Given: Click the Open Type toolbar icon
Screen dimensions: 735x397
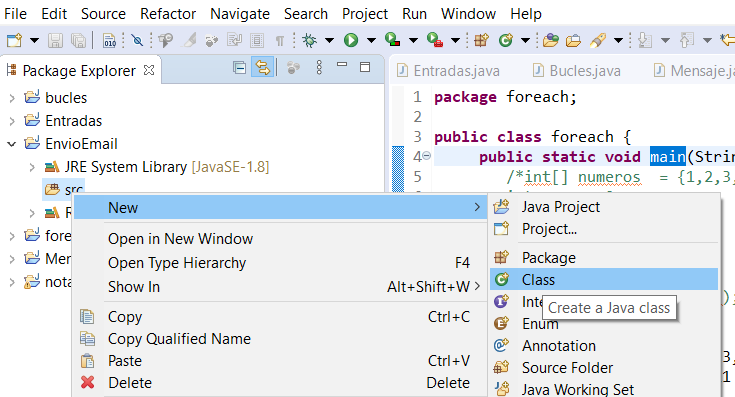Looking at the screenshot, I should point(550,40).
